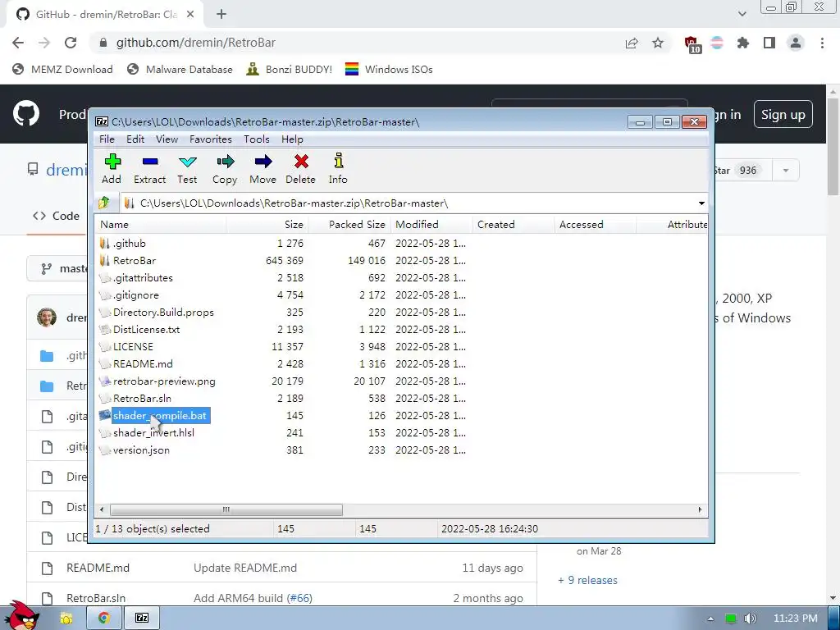This screenshot has width=840, height=630.
Task: Run the Test archive tool
Action: click(x=188, y=162)
